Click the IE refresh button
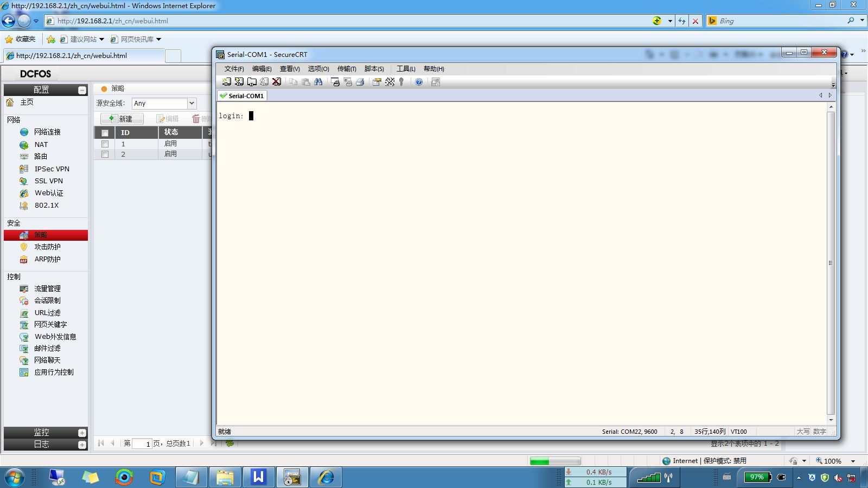Viewport: 868px width, 488px height. point(682,21)
